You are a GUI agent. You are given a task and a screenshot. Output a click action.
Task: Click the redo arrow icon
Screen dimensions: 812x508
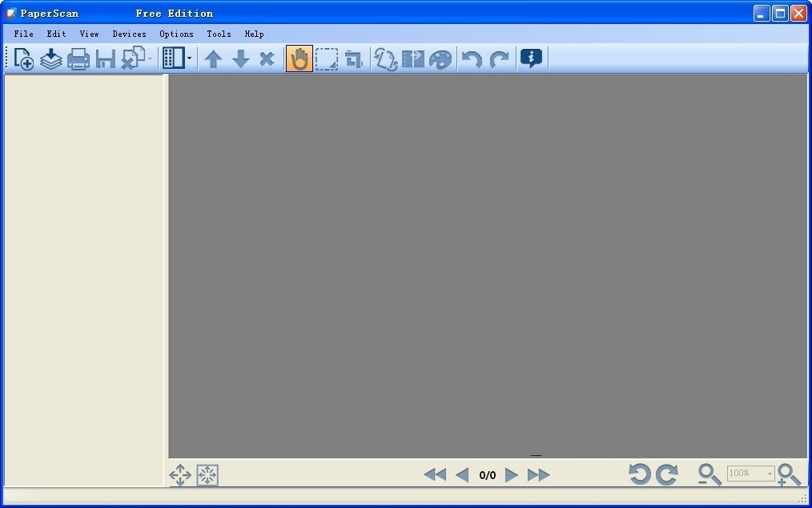(499, 58)
